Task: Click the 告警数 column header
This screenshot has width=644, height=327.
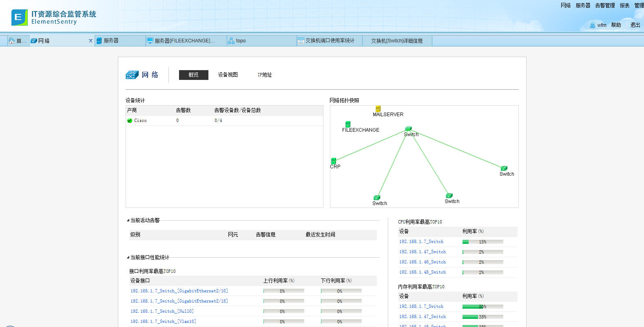Action: click(183, 110)
